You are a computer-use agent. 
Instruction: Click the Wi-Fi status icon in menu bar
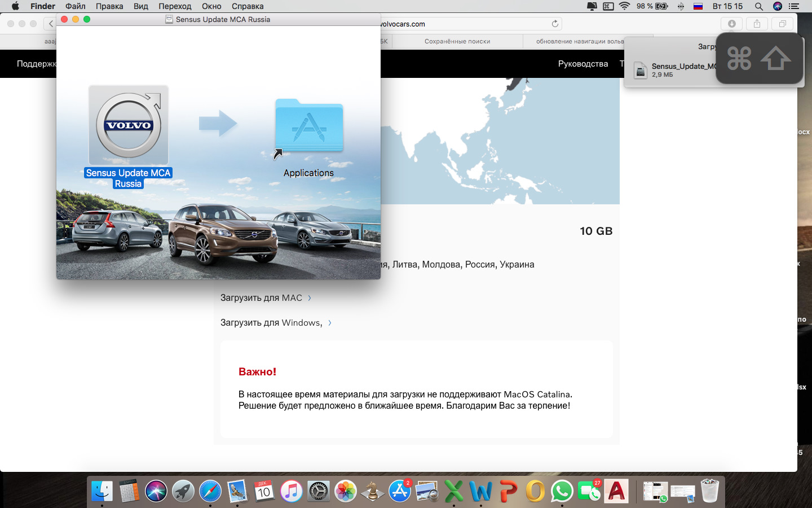[x=624, y=6]
